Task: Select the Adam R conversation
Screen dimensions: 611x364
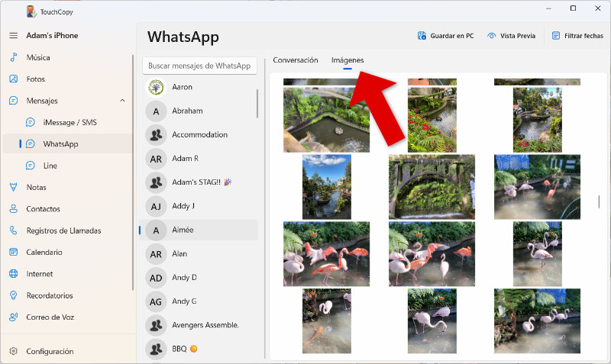Action: click(x=199, y=159)
